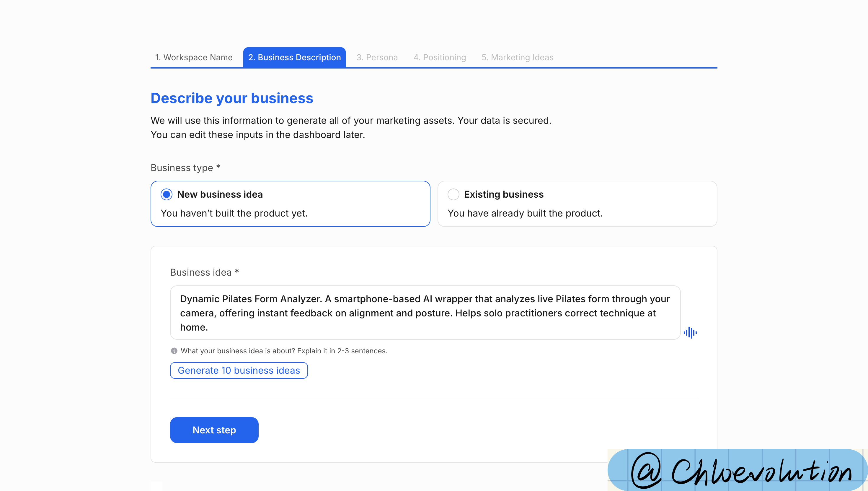Click the Describe your business heading
This screenshot has height=491, width=868.
click(232, 98)
